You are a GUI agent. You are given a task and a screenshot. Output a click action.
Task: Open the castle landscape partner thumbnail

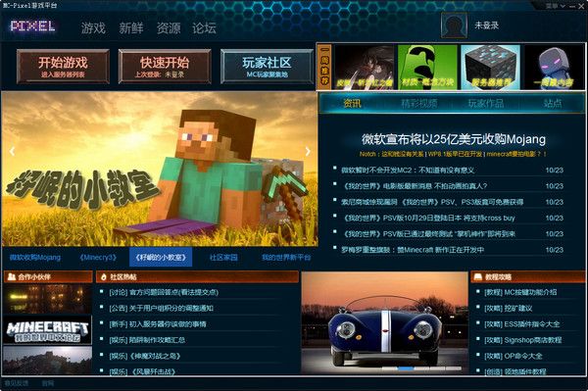47,360
